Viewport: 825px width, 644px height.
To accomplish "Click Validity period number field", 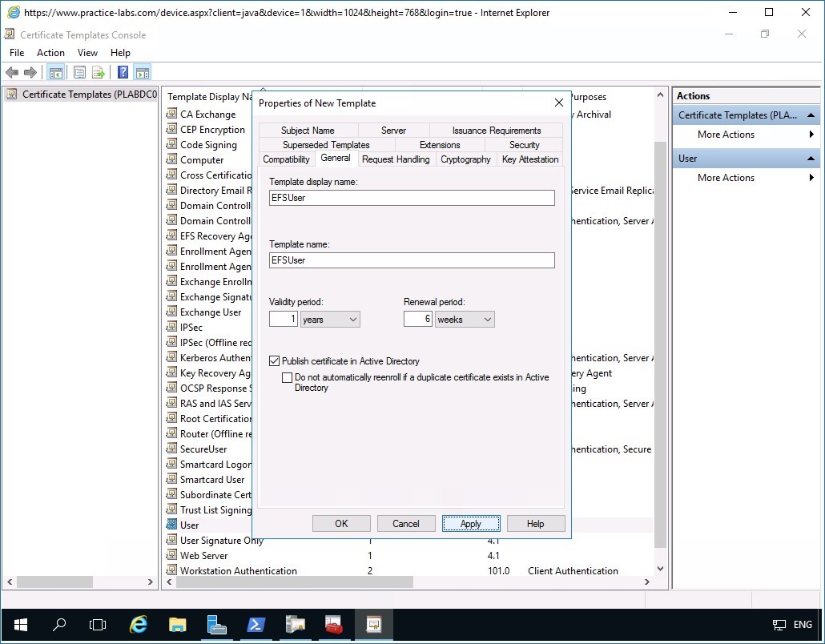I will (284, 319).
